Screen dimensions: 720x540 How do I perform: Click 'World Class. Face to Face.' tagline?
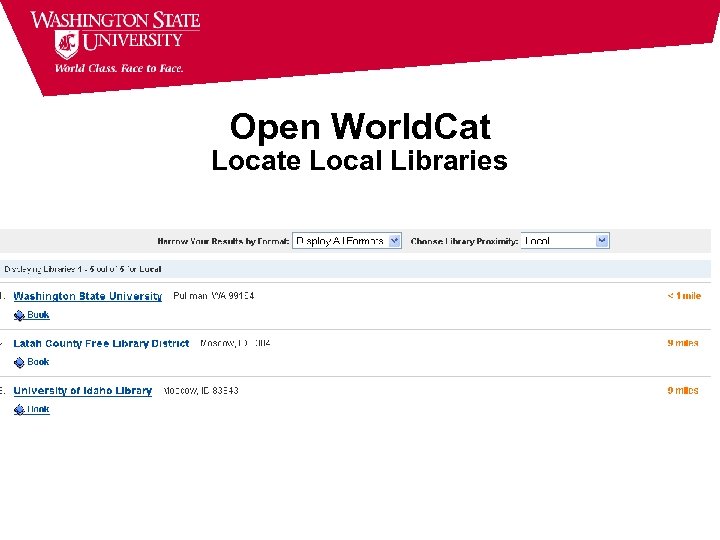click(x=119, y=68)
